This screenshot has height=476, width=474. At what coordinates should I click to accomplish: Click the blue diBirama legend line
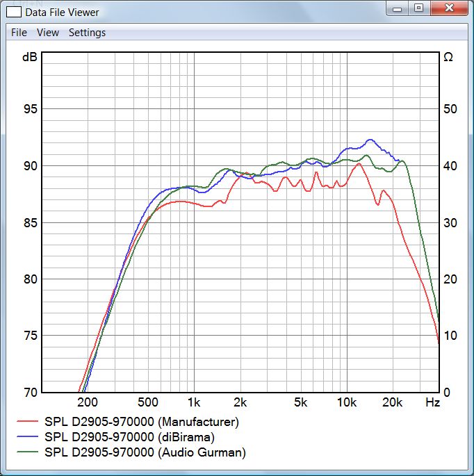[28, 436]
